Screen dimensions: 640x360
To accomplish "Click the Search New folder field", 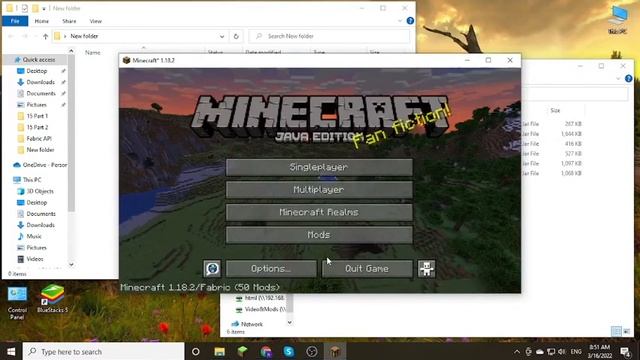I will tap(329, 36).
